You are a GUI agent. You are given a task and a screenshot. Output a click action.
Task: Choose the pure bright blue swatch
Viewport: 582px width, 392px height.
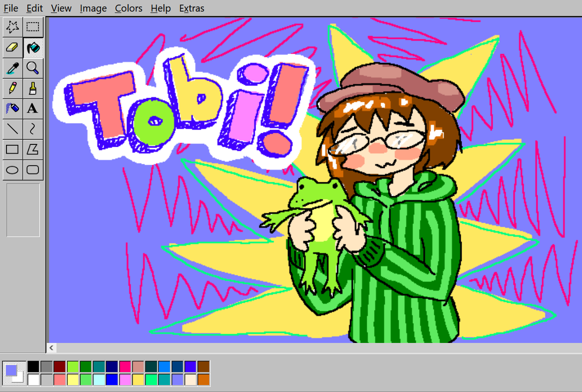[x=112, y=380]
